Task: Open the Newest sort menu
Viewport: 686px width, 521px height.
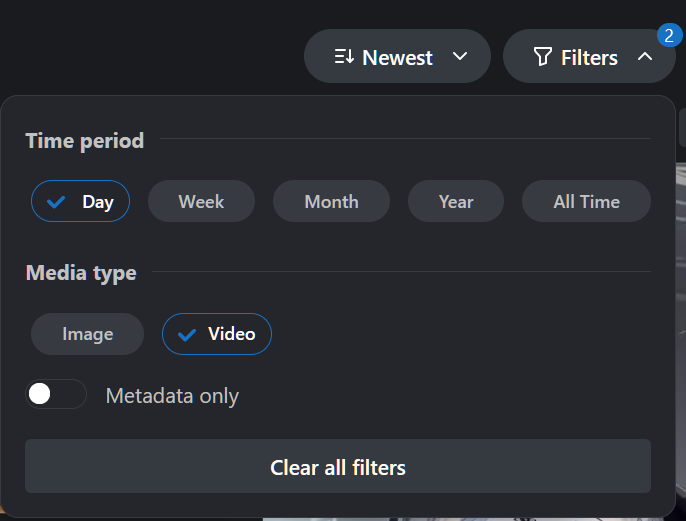Action: tap(397, 56)
